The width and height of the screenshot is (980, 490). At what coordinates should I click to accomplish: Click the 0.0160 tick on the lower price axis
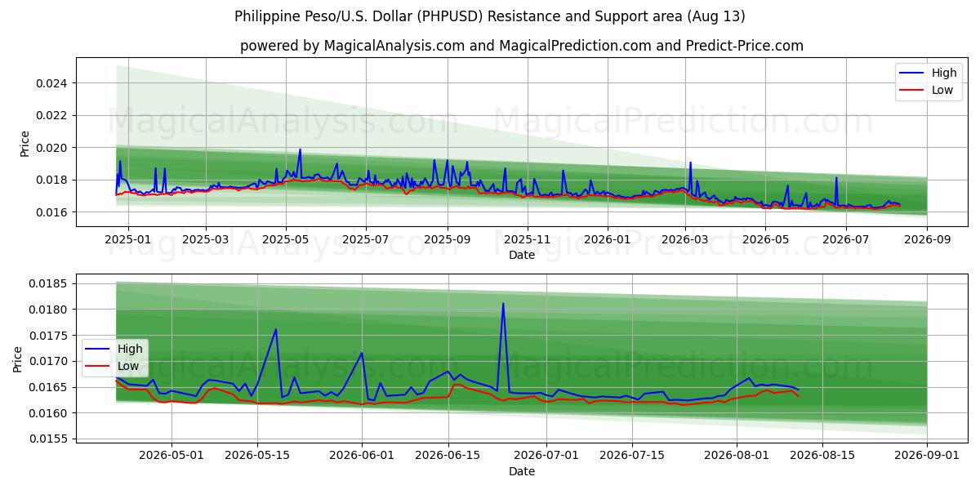50,413
